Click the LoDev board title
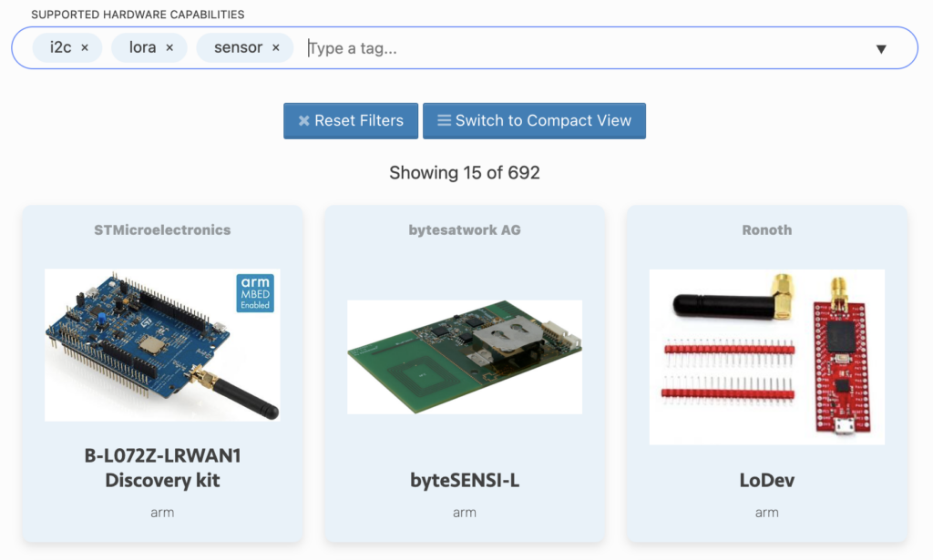The width and height of the screenshot is (933, 560). click(x=766, y=480)
